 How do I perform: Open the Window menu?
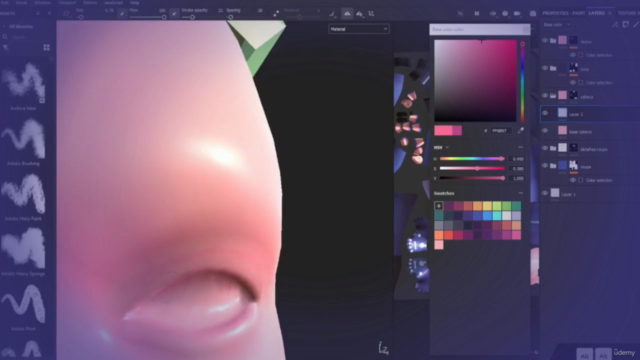[43, 2]
